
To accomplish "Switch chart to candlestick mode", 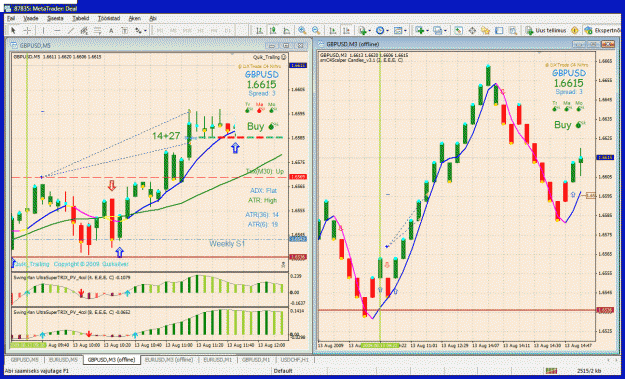I will click(273, 30).
